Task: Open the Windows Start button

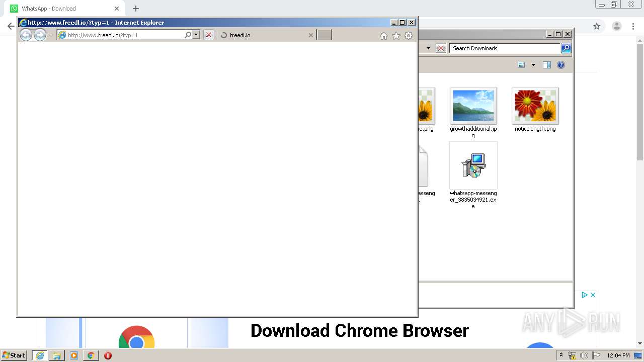Action: (14, 355)
